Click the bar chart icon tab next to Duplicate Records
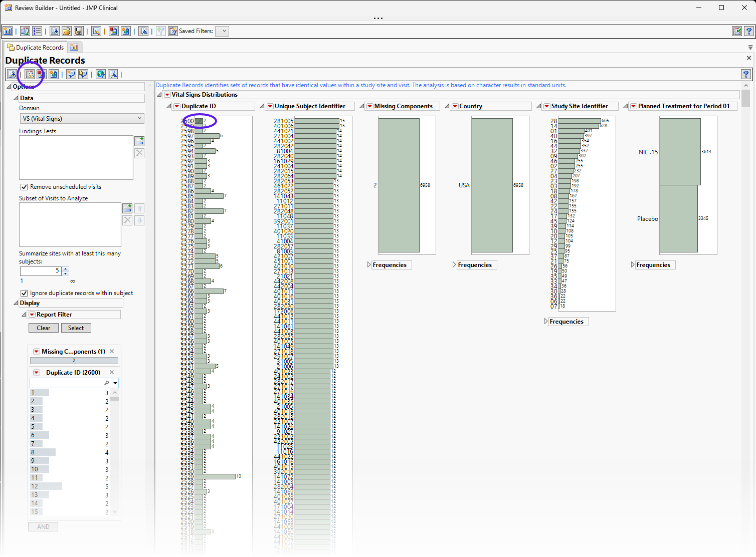This screenshot has height=557, width=756. click(74, 47)
